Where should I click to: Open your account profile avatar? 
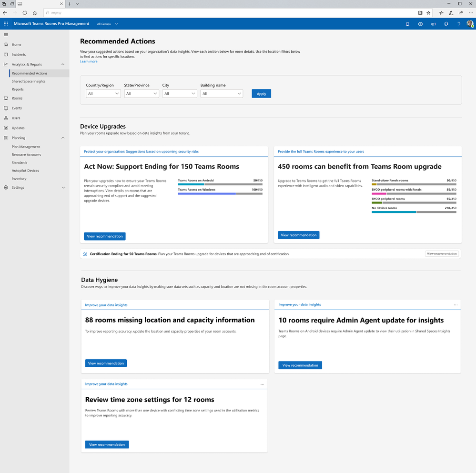pos(469,24)
